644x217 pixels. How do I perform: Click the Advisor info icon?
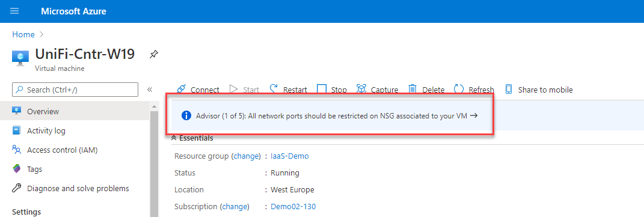tap(186, 115)
